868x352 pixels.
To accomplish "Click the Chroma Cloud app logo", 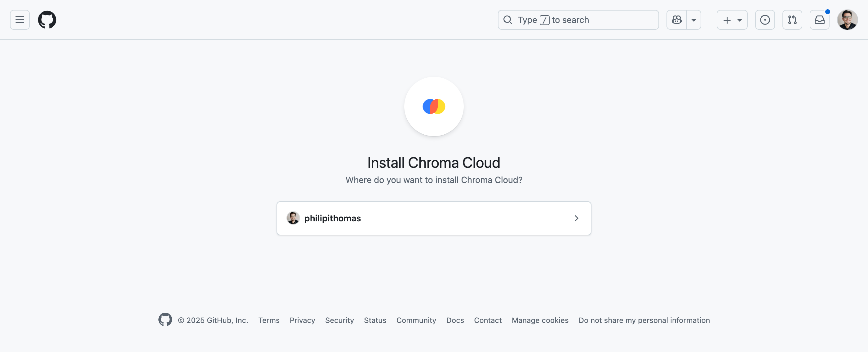I will pos(434,106).
